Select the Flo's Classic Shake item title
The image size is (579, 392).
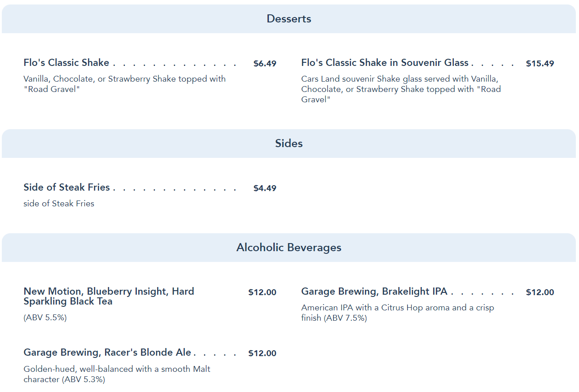point(66,63)
